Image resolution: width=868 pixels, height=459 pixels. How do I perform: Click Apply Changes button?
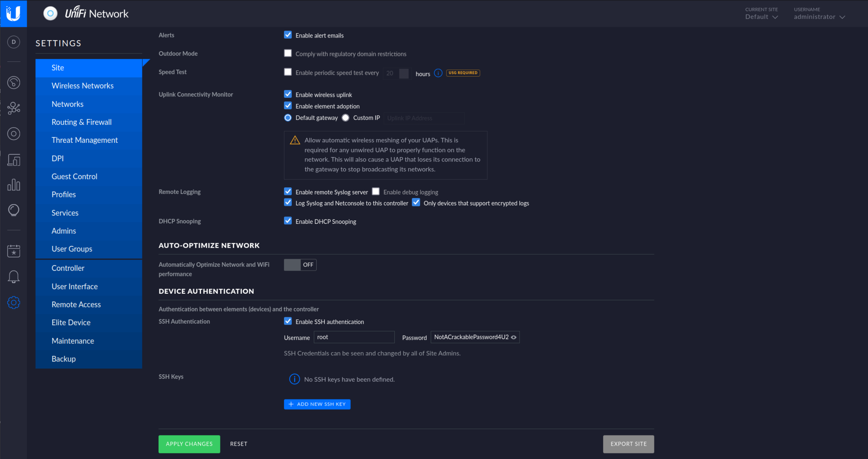click(x=189, y=444)
